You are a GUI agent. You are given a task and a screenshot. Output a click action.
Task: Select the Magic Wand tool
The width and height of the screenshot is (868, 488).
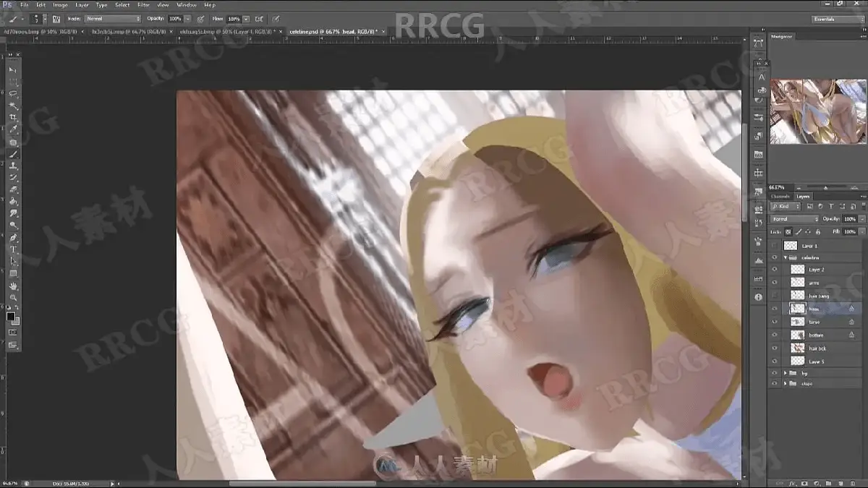(13, 106)
